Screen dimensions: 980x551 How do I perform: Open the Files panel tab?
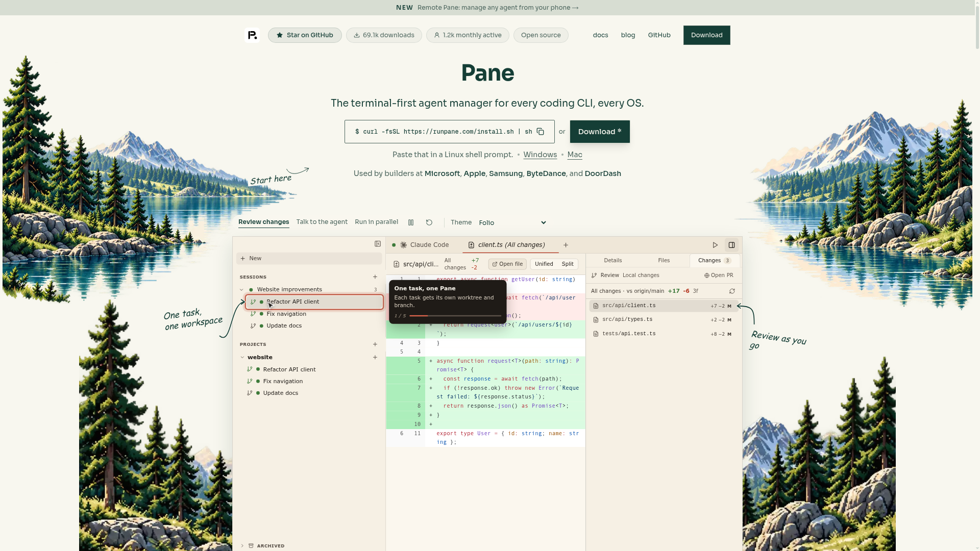[x=664, y=261]
